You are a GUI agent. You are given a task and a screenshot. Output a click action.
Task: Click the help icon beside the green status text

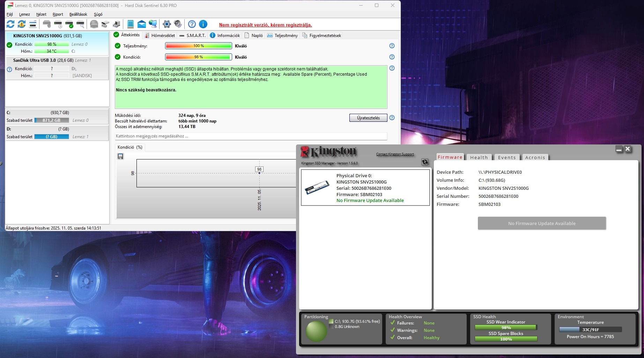click(392, 68)
